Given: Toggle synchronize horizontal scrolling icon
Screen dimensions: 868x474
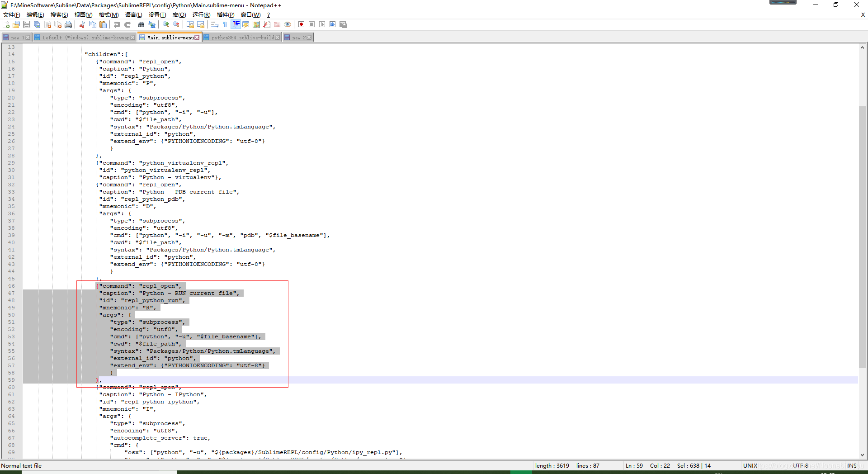Looking at the screenshot, I should pos(201,24).
